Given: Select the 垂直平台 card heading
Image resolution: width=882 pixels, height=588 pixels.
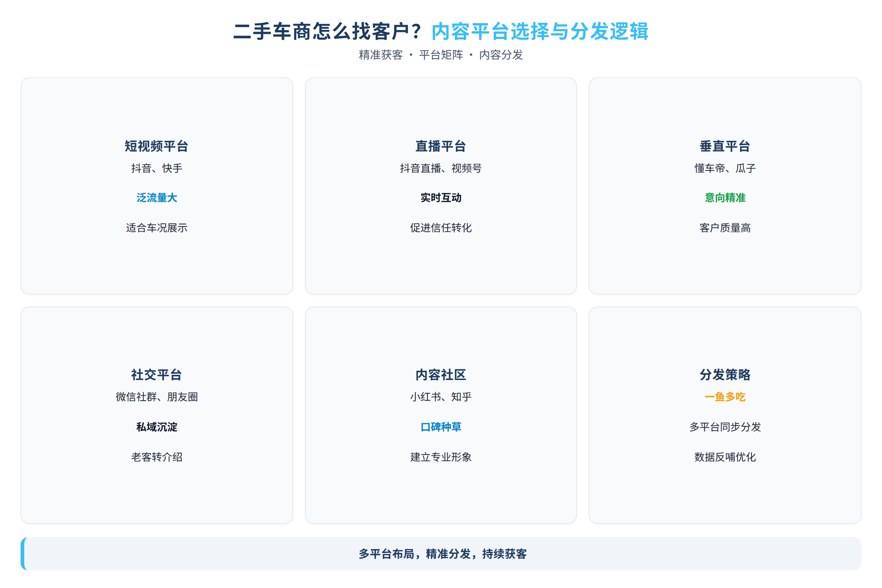Looking at the screenshot, I should click(x=725, y=146).
